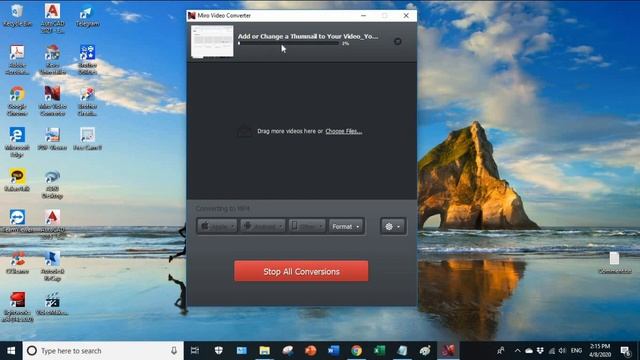This screenshot has width=640, height=360.
Task: Open the Android devices dropdown
Action: coord(262,226)
